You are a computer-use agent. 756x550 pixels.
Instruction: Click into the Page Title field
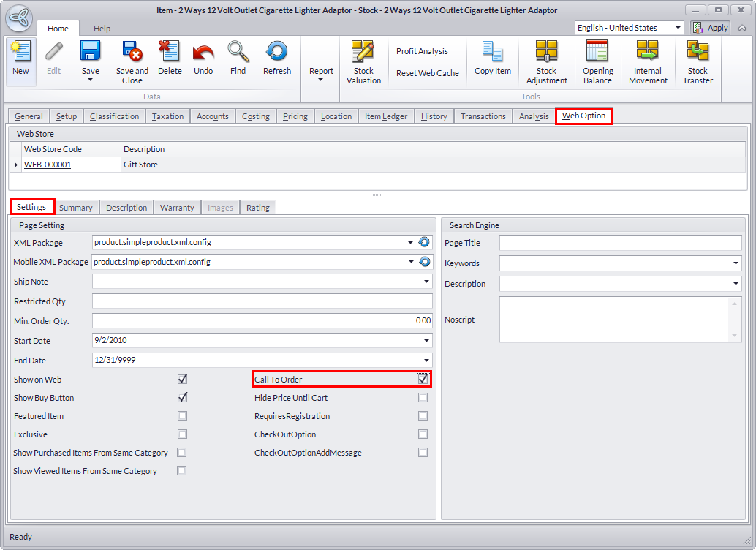point(620,243)
